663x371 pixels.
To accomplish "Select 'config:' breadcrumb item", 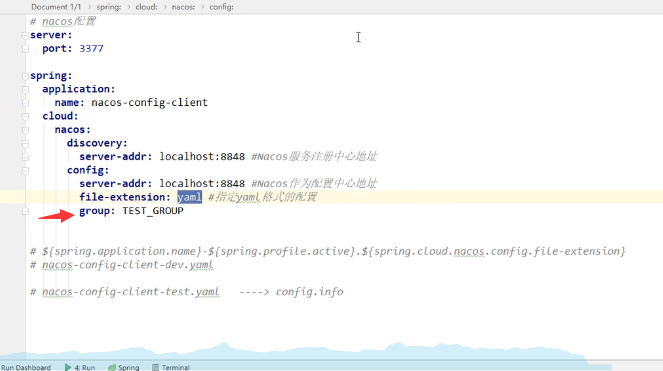I will click(x=221, y=7).
